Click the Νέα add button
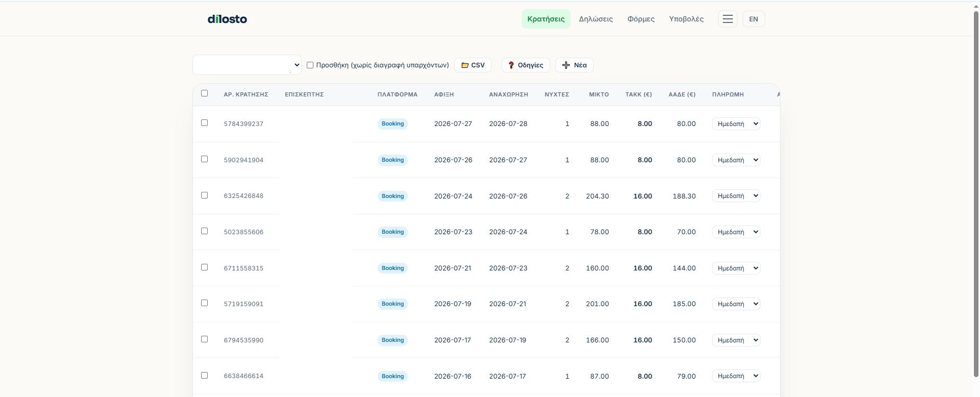 coord(574,65)
